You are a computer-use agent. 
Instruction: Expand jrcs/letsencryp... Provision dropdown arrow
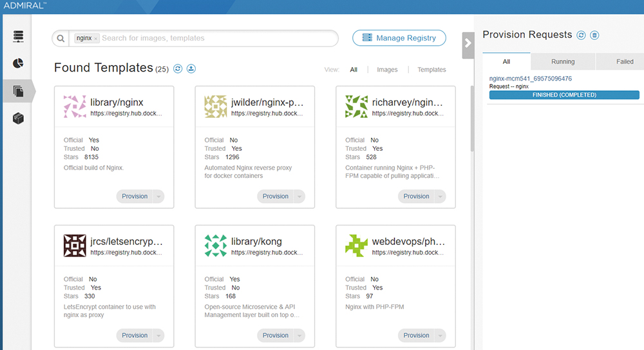158,335
